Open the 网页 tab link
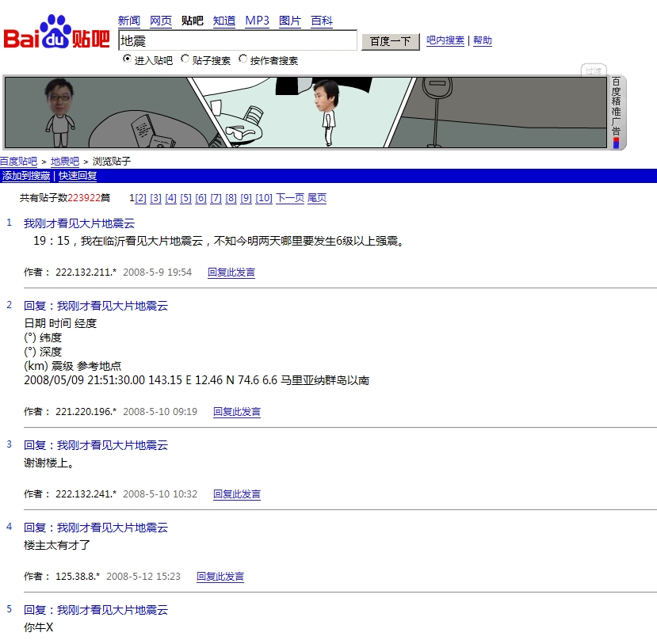 (x=160, y=21)
